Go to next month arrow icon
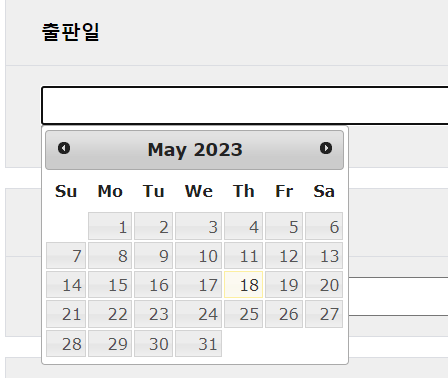 [326, 148]
